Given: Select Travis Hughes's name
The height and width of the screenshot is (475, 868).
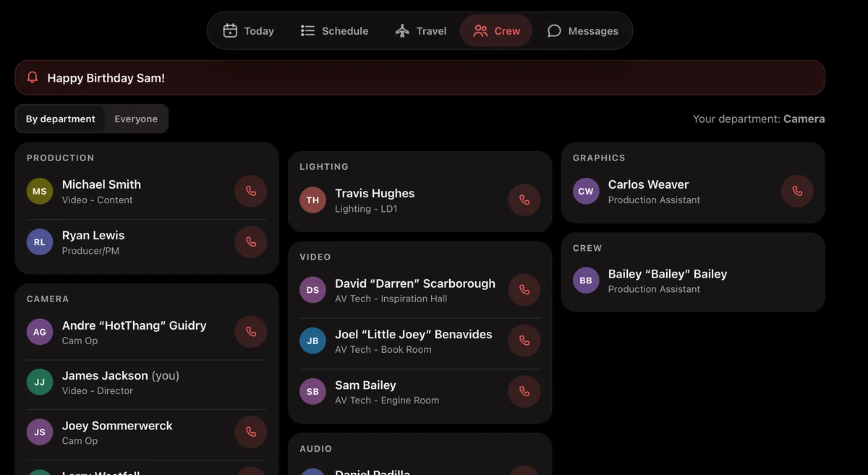Looking at the screenshot, I should tap(375, 193).
